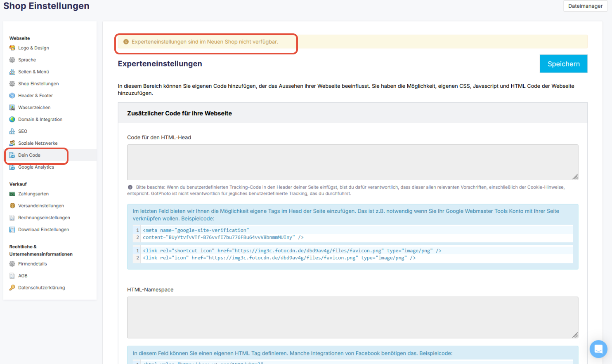Click the SEO sitemap icon

tap(12, 132)
